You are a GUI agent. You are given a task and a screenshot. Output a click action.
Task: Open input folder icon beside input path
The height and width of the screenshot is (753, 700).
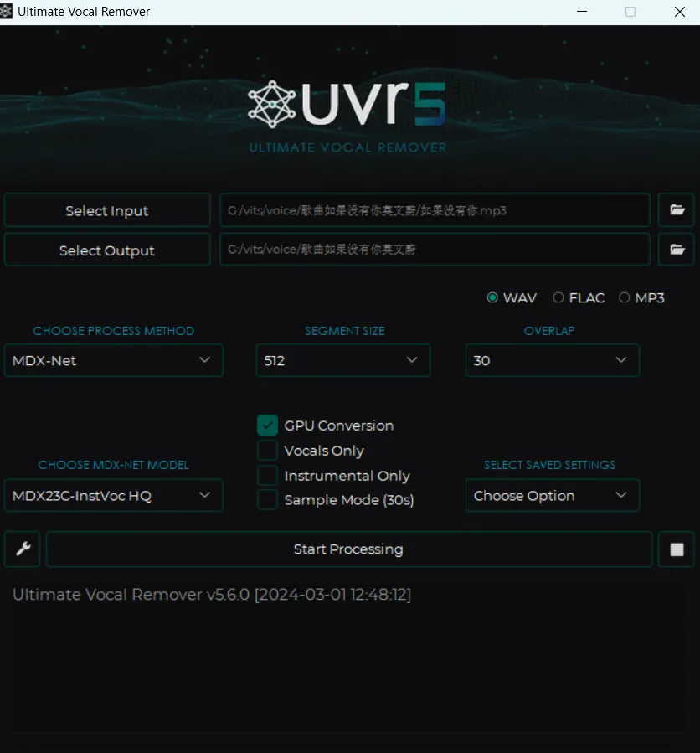click(677, 210)
